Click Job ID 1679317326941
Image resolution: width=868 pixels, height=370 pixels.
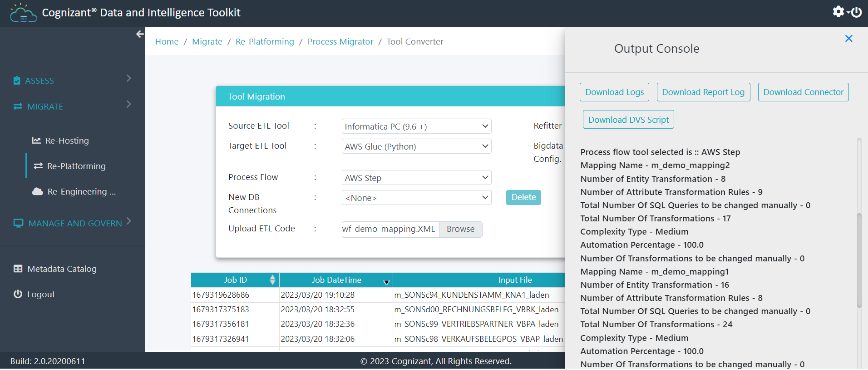pos(221,339)
